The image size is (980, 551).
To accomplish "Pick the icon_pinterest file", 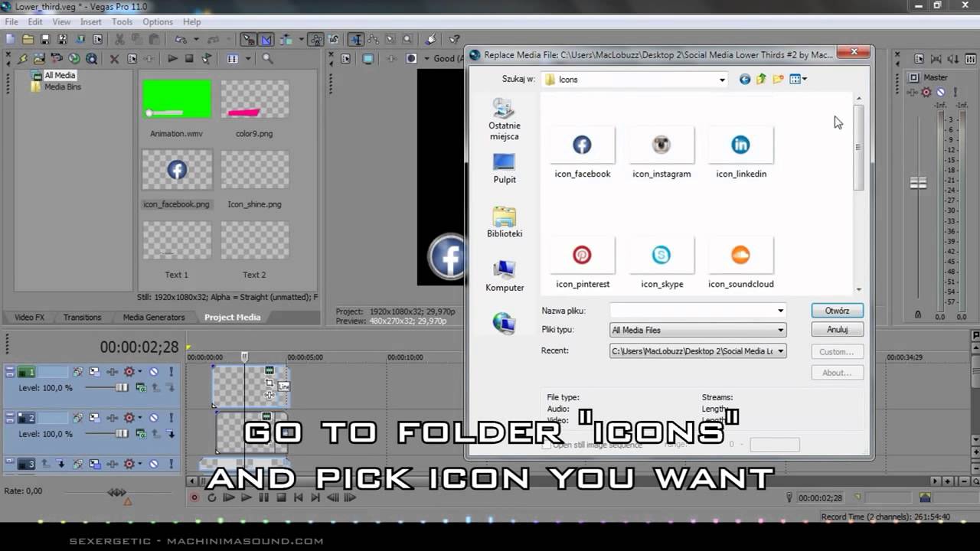I will point(583,263).
